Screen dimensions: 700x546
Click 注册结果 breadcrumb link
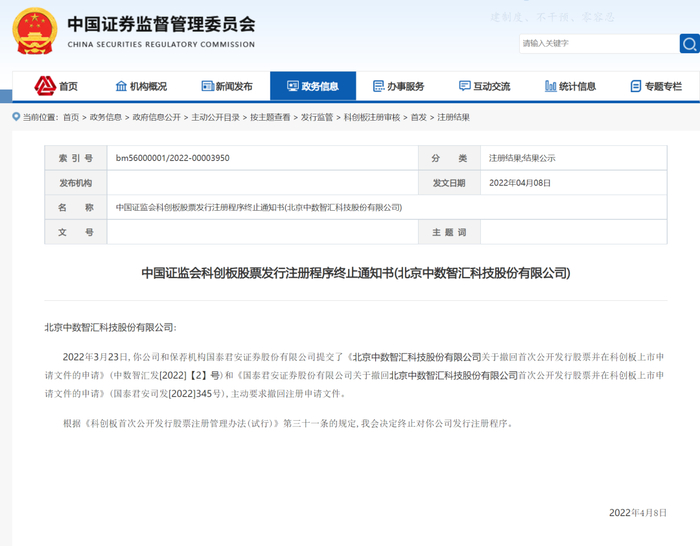(455, 117)
